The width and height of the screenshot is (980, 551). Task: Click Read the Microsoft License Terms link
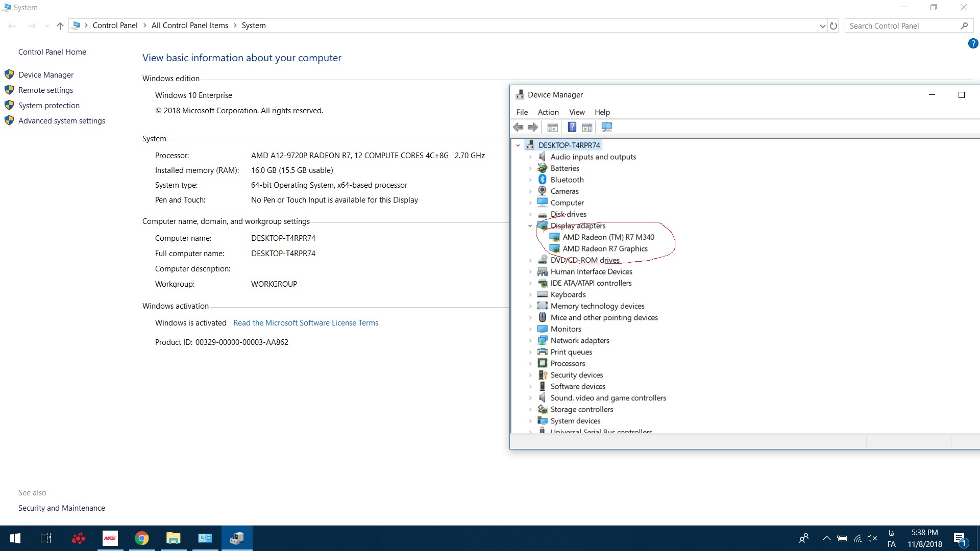point(306,322)
